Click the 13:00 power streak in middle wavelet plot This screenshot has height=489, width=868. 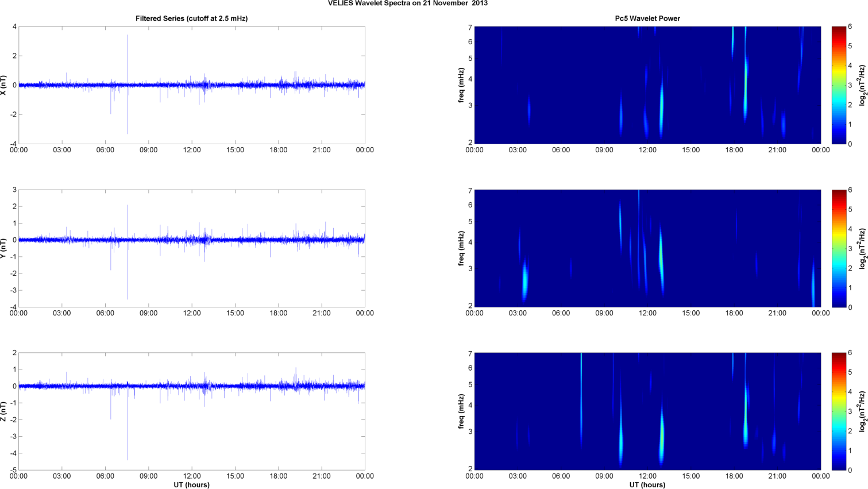coord(661,259)
